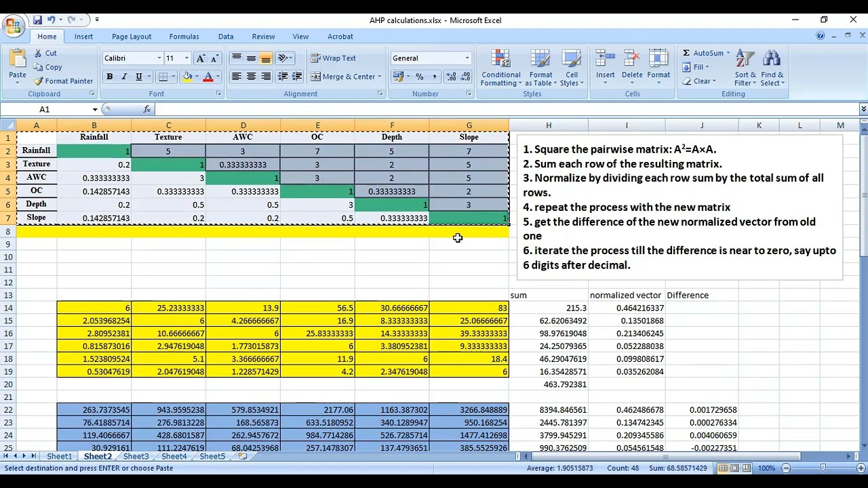Center text horizontally

251,77
